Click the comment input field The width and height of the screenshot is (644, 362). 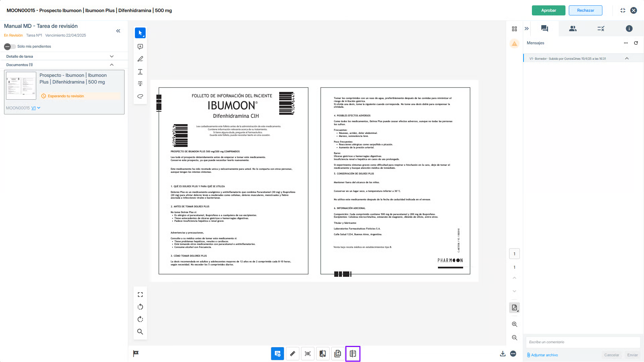point(582,342)
